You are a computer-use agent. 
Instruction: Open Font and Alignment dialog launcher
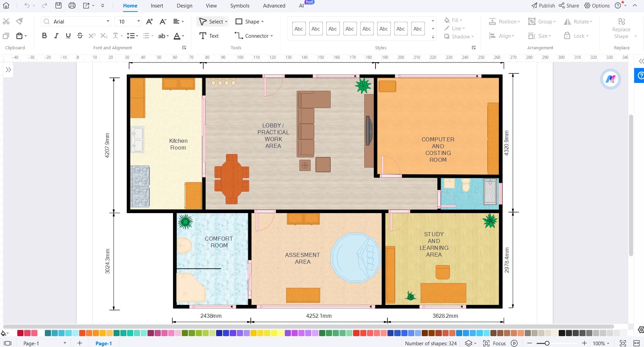(184, 48)
